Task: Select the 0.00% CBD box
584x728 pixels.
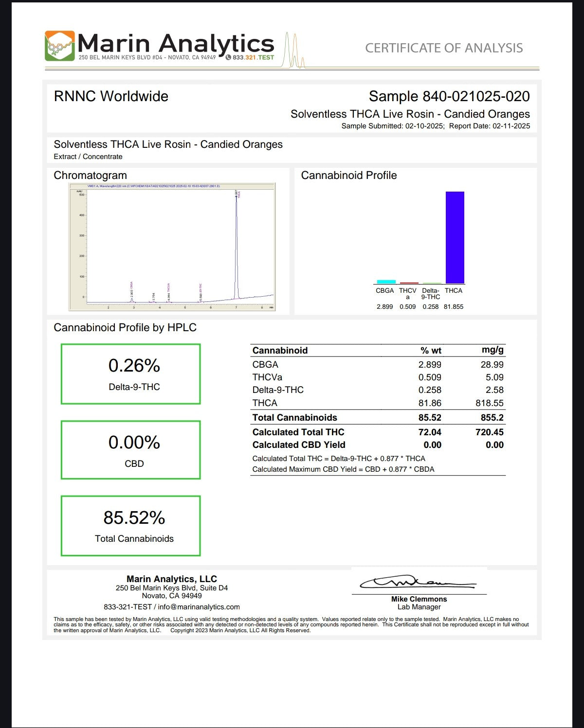Action: (x=131, y=450)
